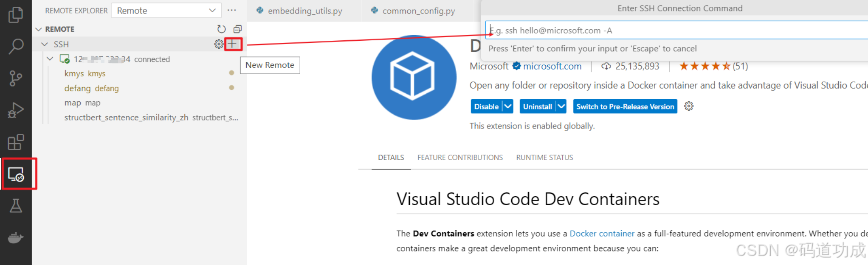Click the New Remote tooltip label
Screen dimensions: 868x265
pyautogui.click(x=270, y=65)
